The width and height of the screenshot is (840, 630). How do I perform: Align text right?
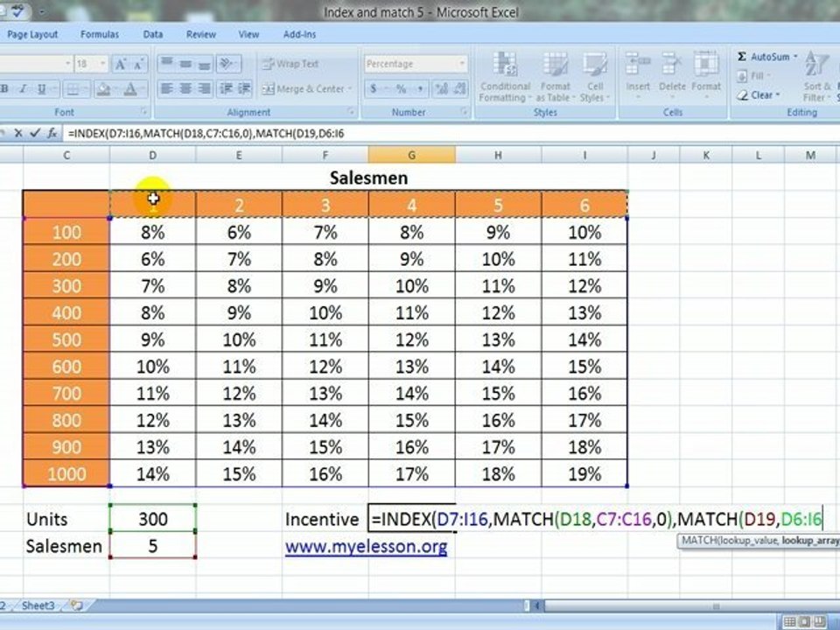point(204,88)
